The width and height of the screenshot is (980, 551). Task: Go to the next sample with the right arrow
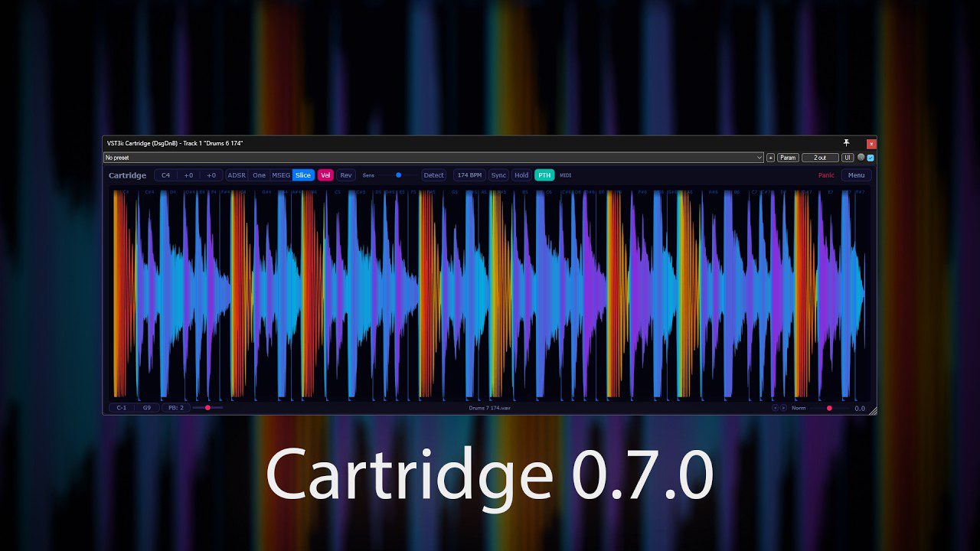783,408
